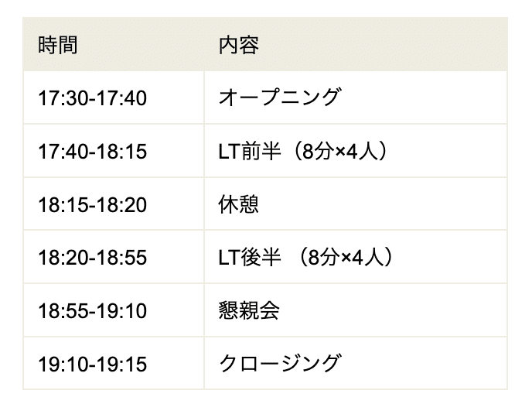Click the オープニング cell
Viewport: 532px width, 404px height.
pyautogui.click(x=279, y=98)
